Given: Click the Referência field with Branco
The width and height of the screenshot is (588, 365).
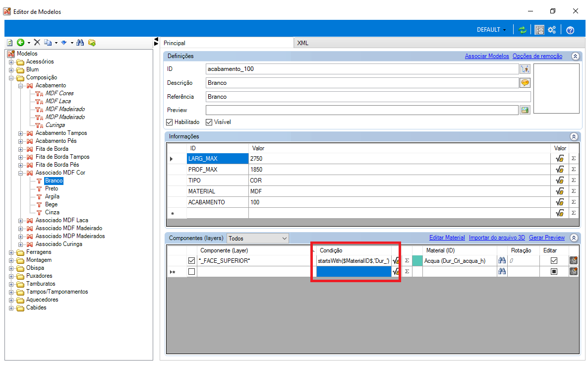Looking at the screenshot, I should [368, 97].
